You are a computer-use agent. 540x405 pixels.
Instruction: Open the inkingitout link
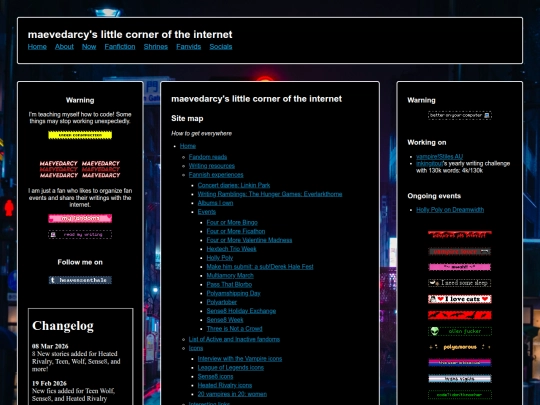point(429,164)
